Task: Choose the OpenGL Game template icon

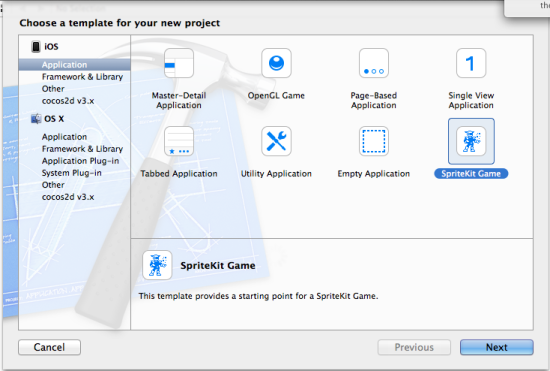Action: [x=276, y=63]
